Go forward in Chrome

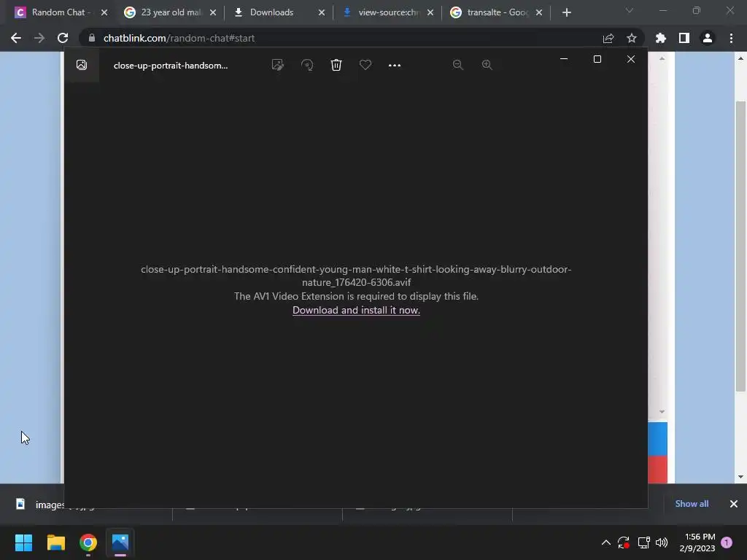coord(39,38)
